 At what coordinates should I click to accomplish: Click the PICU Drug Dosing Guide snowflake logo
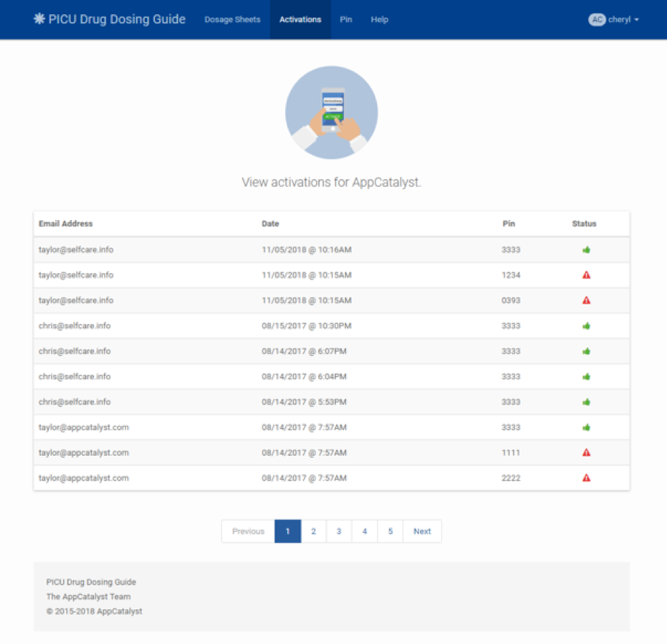click(x=39, y=18)
